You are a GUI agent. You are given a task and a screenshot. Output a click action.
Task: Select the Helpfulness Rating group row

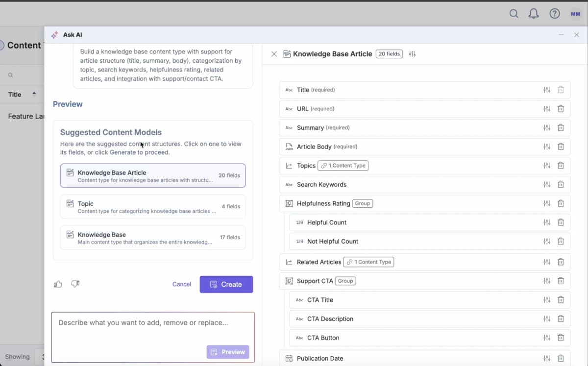point(425,203)
